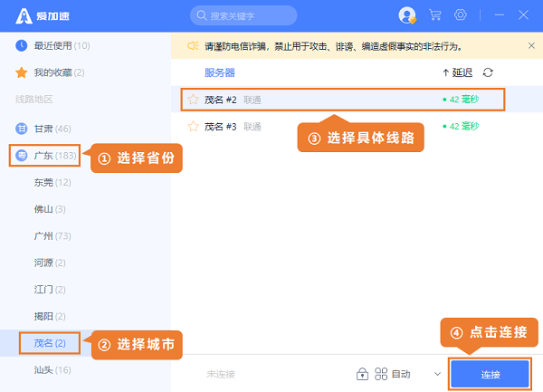Dismiss the fraud warning banner
Viewport: 543px width, 392px height.
coord(531,45)
